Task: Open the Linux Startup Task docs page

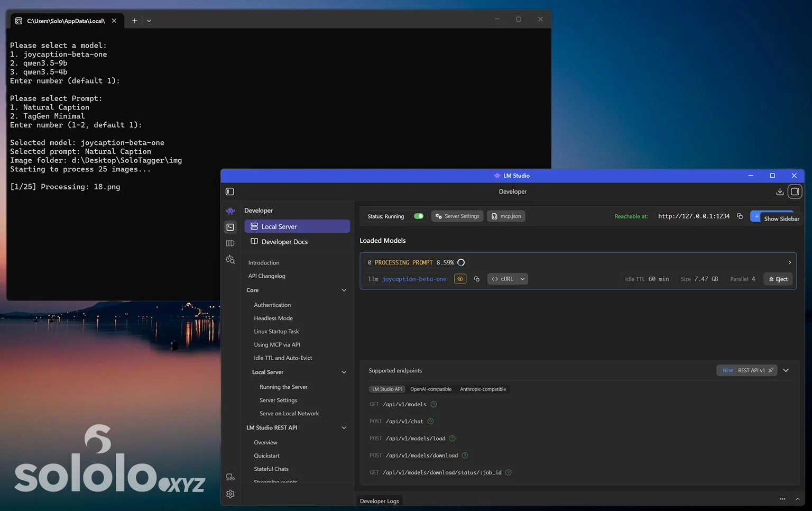Action: tap(276, 332)
